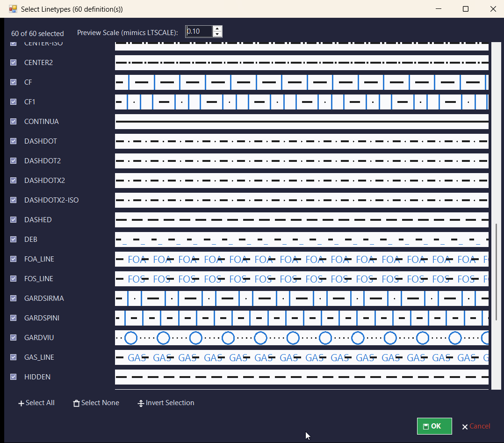Click the vertical scrollbar thumb

click(x=497, y=272)
